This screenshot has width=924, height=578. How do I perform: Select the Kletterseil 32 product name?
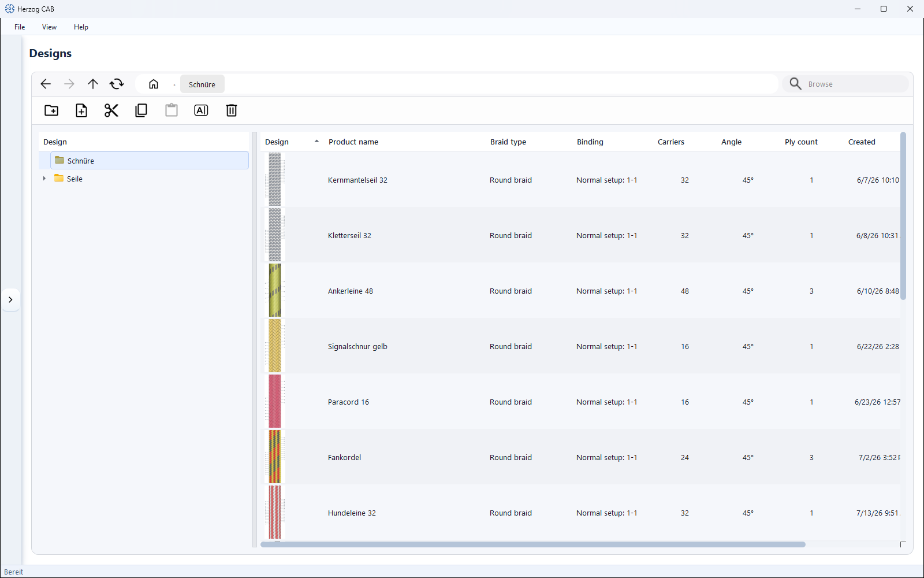[x=349, y=235]
